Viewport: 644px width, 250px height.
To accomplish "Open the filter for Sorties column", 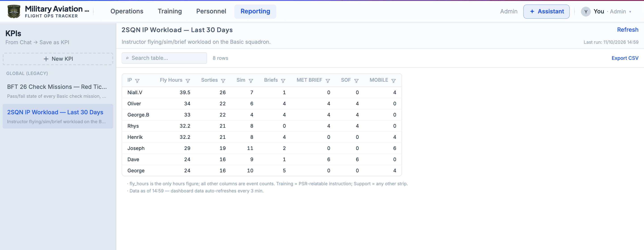I will 223,81.
